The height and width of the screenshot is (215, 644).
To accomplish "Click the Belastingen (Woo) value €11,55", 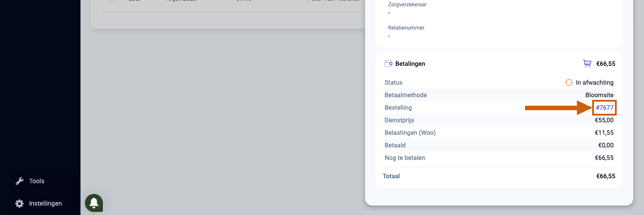I will click(x=604, y=133).
